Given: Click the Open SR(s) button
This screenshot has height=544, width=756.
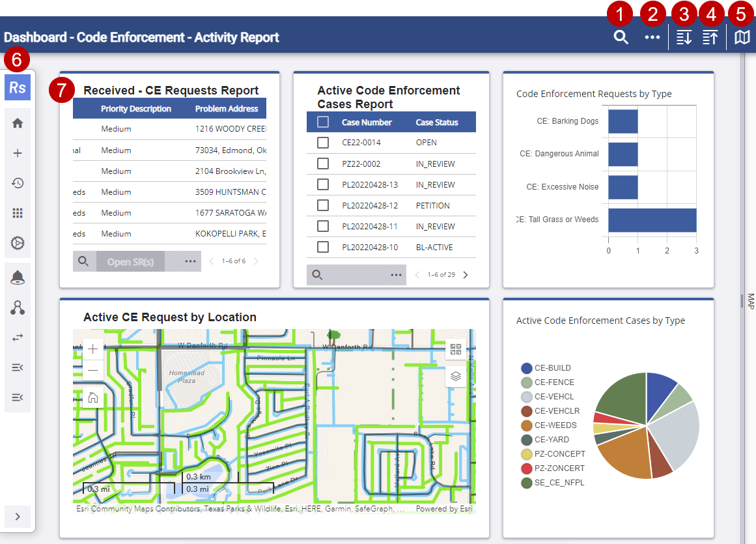Looking at the screenshot, I should pos(130,261).
